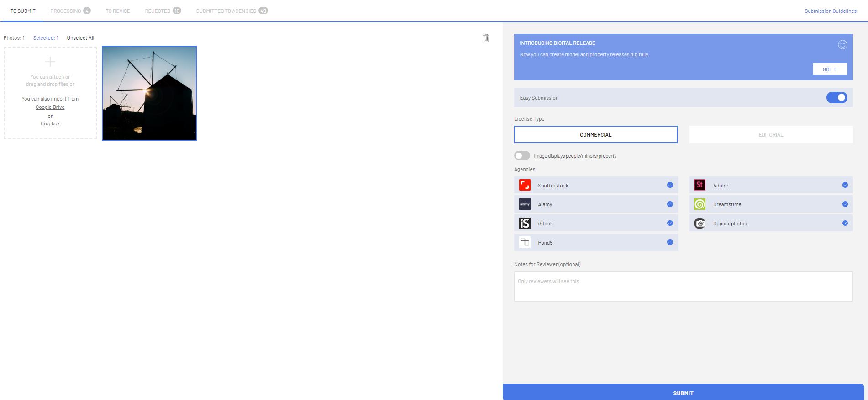Image resolution: width=868 pixels, height=400 pixels.
Task: Click the Dreamstime spiral logo icon
Action: click(x=700, y=204)
